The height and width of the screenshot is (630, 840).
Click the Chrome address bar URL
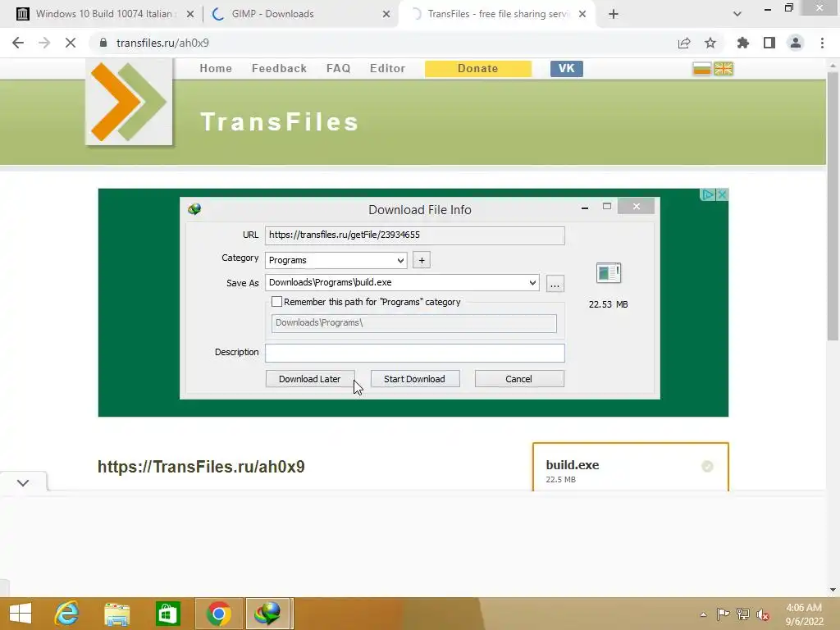point(162,43)
